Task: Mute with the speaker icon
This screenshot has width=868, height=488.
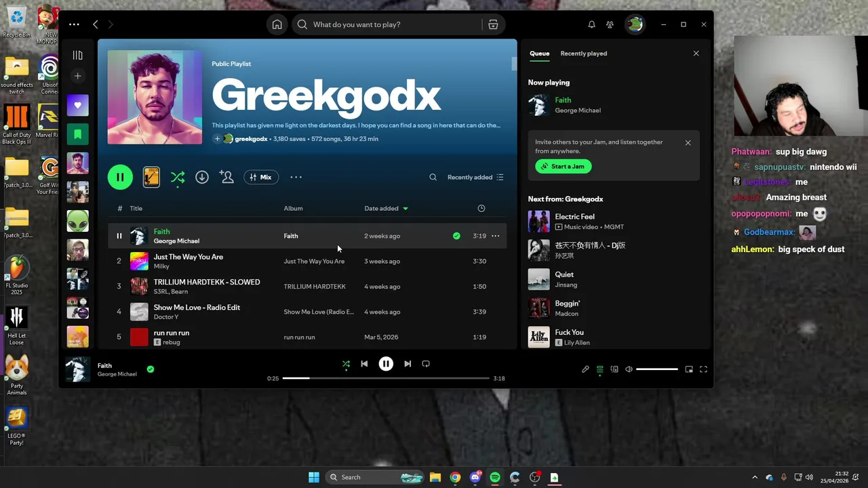Action: coord(629,369)
